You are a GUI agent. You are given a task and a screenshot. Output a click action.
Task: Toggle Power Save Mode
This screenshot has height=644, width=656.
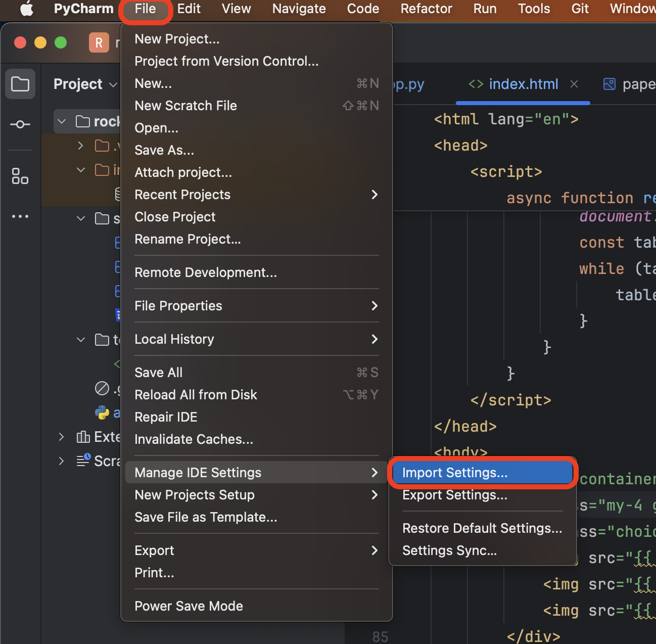[x=257, y=606]
